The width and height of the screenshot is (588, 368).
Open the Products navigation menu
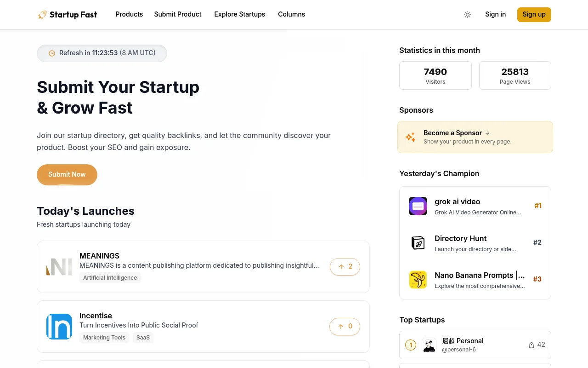click(x=129, y=14)
